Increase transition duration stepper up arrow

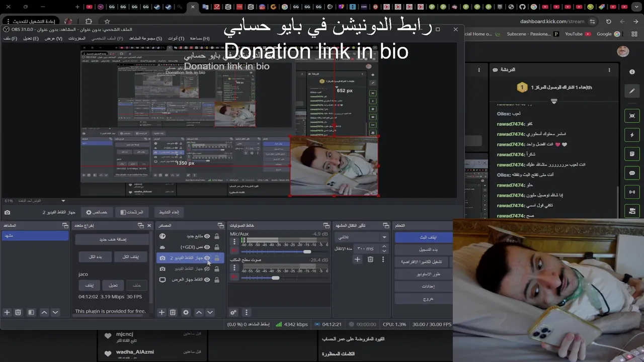click(x=384, y=246)
